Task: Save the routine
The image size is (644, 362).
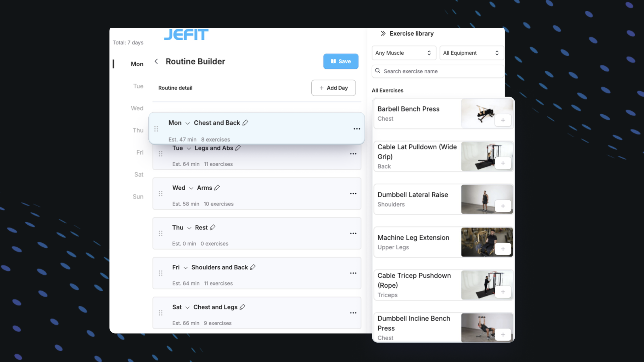Action: point(341,61)
